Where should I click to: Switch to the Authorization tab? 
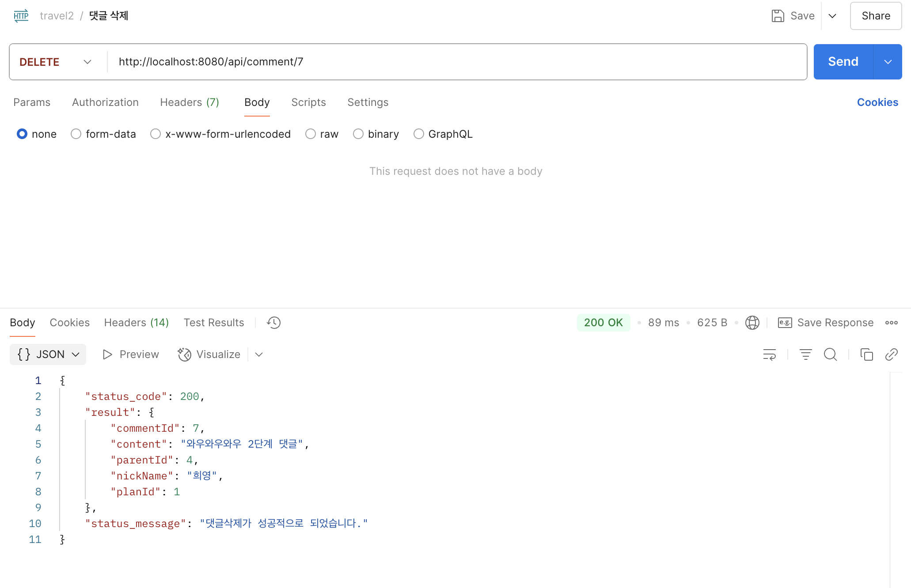pyautogui.click(x=105, y=102)
